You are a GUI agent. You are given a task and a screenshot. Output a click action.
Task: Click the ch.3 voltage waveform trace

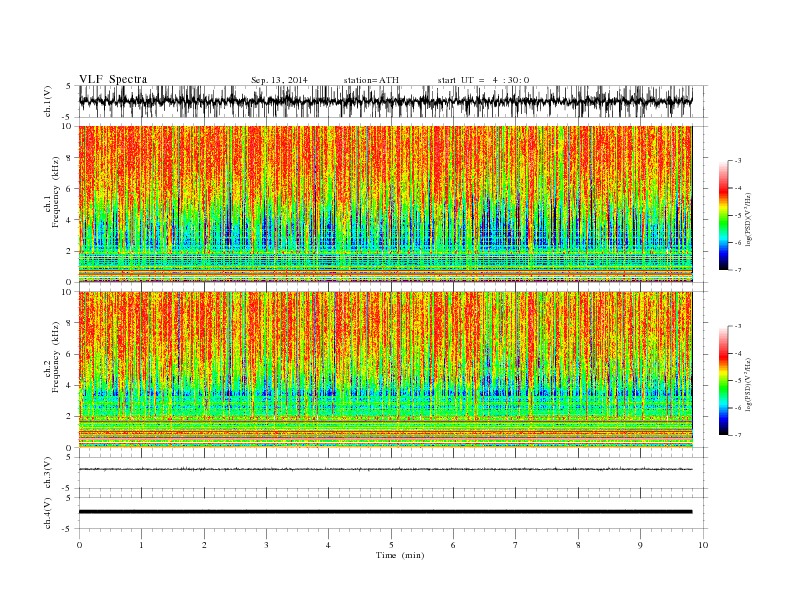[385, 469]
